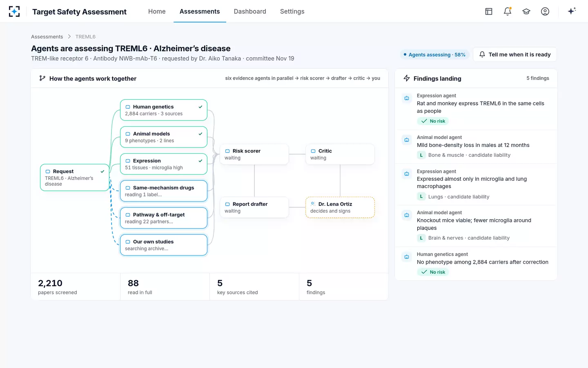588x368 pixels.
Task: Go to the Home tab
Action: tap(157, 11)
